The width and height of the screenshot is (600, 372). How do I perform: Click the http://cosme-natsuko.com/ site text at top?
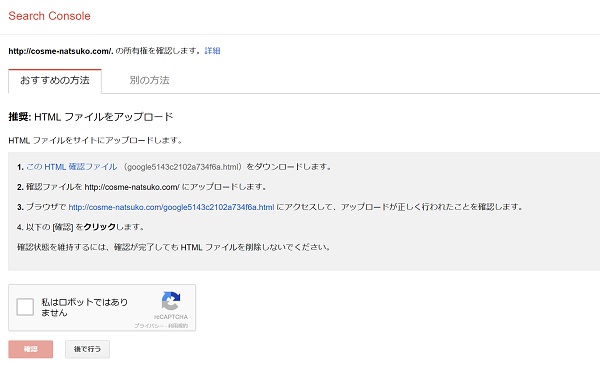[x=61, y=51]
